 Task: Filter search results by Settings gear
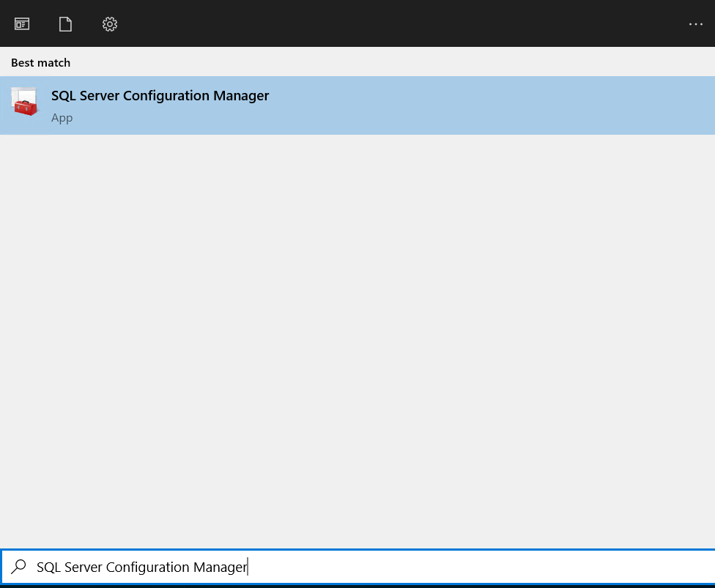(110, 23)
